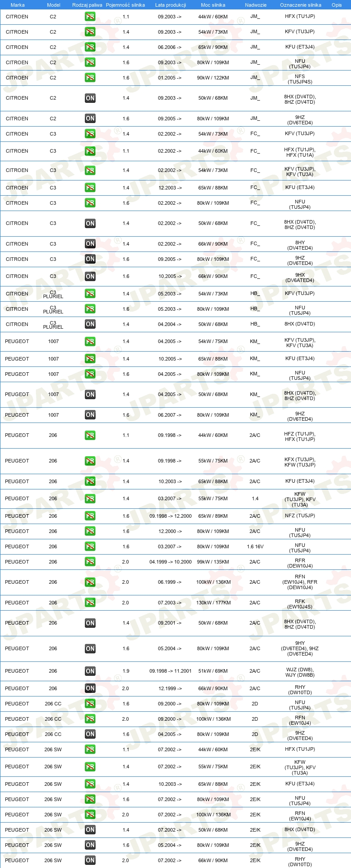Select the RFR (DEW10J4) engine code cell
This screenshot has width=351, height=868.
tap(300, 563)
